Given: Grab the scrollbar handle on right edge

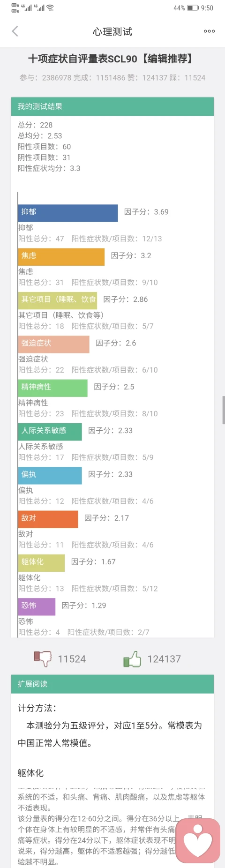Looking at the screenshot, I should [x=224, y=410].
